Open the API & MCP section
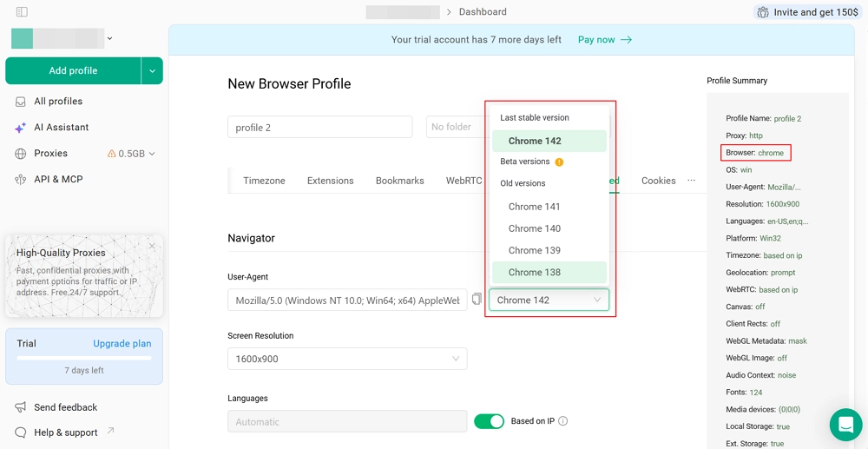The height and width of the screenshot is (449, 868). (58, 180)
